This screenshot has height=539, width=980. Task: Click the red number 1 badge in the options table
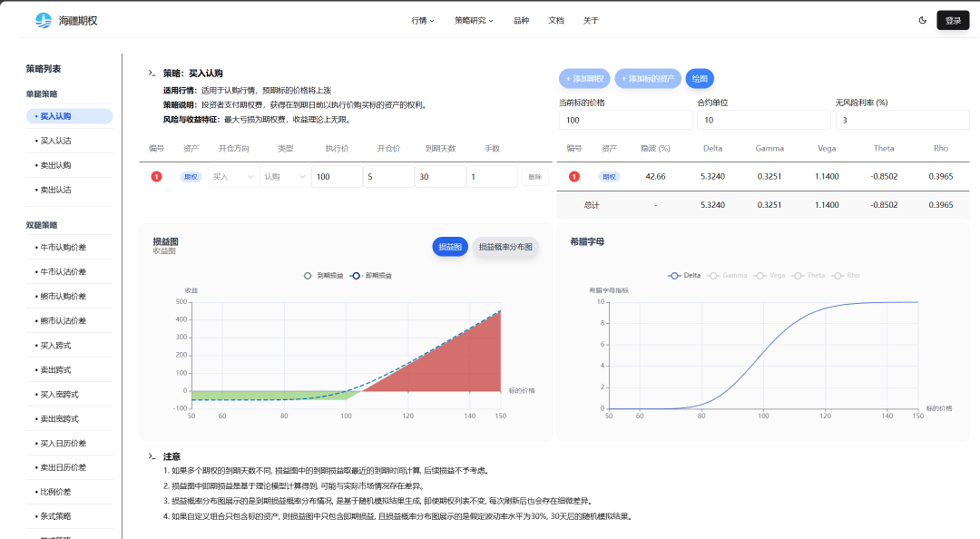[156, 177]
